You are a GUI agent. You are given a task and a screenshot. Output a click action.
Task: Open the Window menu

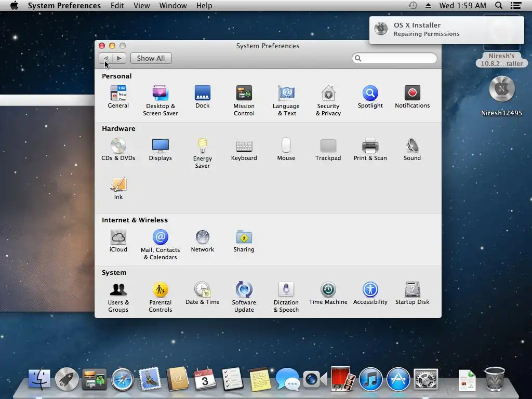click(173, 5)
